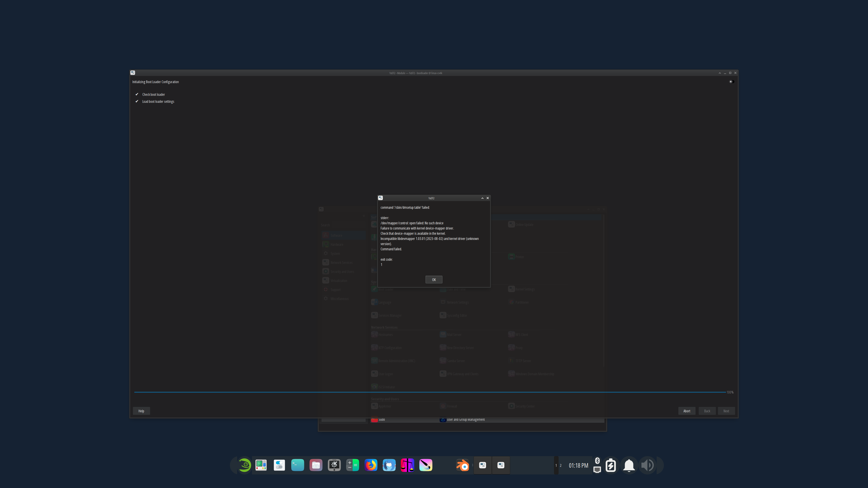Launch Thunderbird mail from the dock
This screenshot has height=488, width=868.
click(x=389, y=465)
